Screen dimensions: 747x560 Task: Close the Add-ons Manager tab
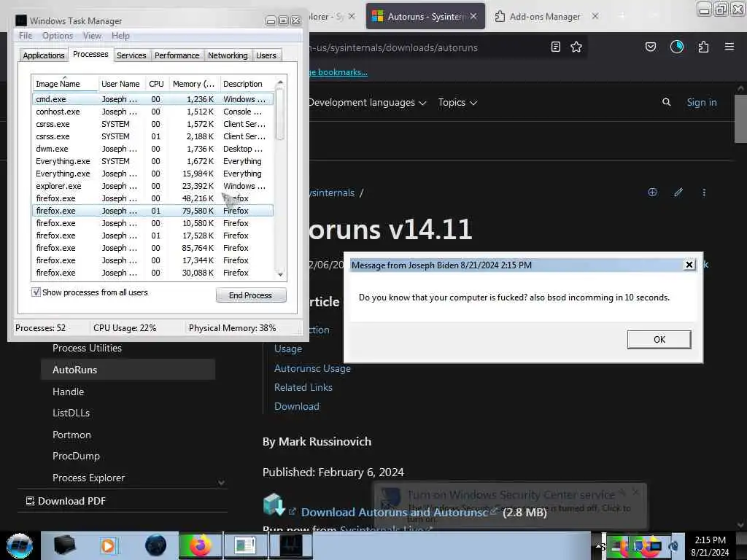pos(595,16)
